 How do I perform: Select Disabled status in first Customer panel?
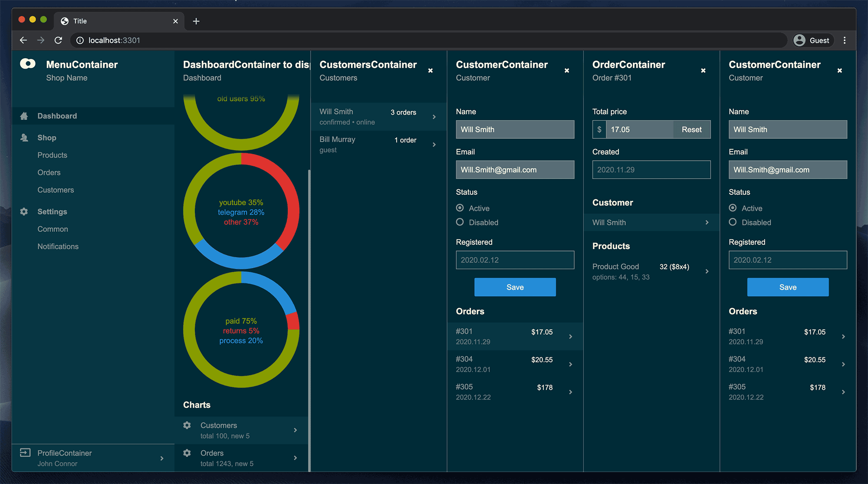pyautogui.click(x=460, y=222)
